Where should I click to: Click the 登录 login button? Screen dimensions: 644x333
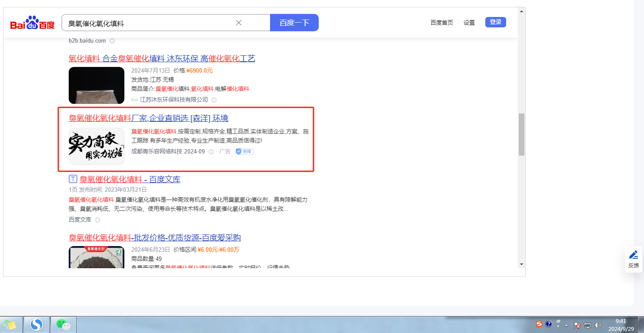coord(495,22)
